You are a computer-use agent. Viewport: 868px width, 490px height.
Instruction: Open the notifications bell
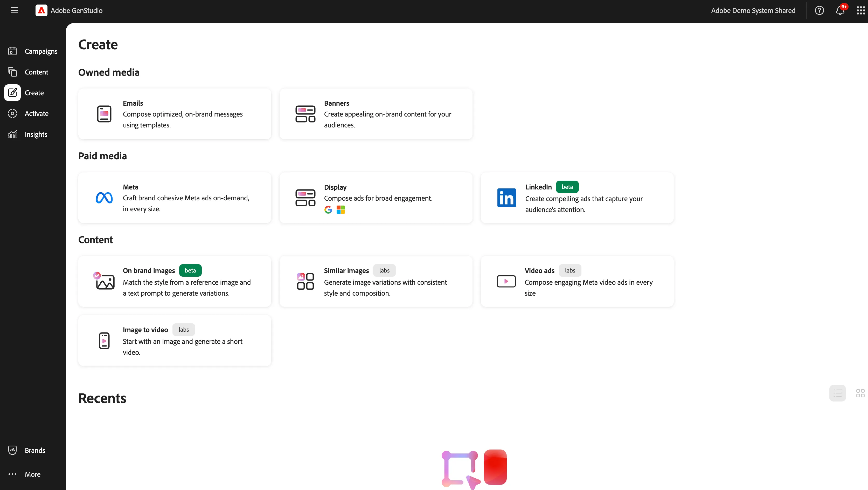tap(840, 10)
